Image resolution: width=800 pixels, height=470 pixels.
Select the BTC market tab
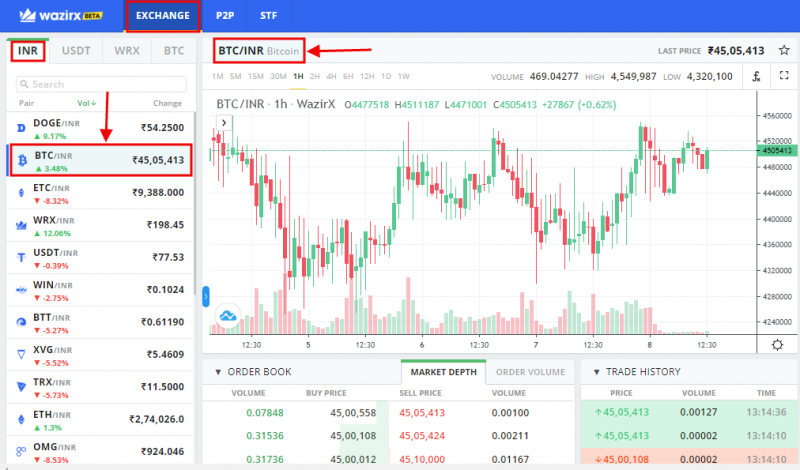pos(174,51)
